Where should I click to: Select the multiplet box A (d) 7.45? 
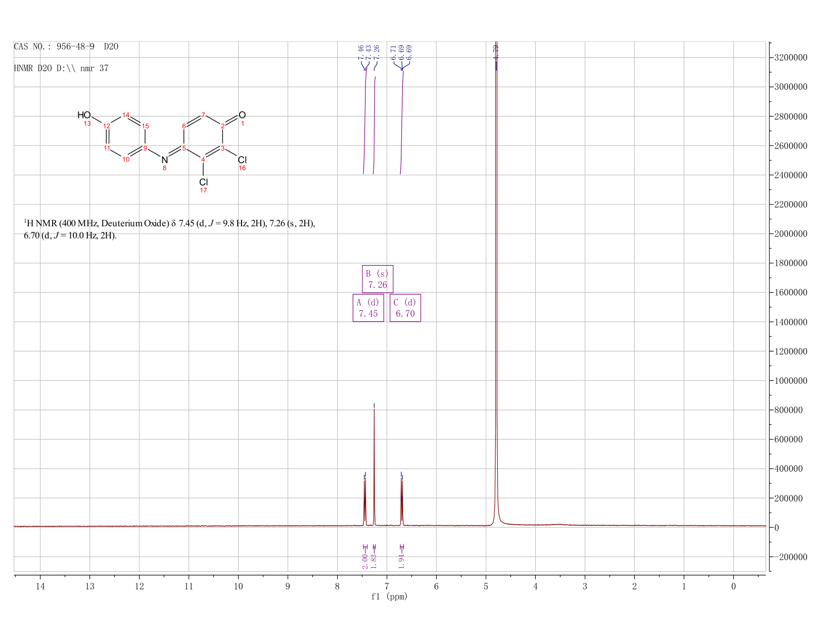pos(368,308)
